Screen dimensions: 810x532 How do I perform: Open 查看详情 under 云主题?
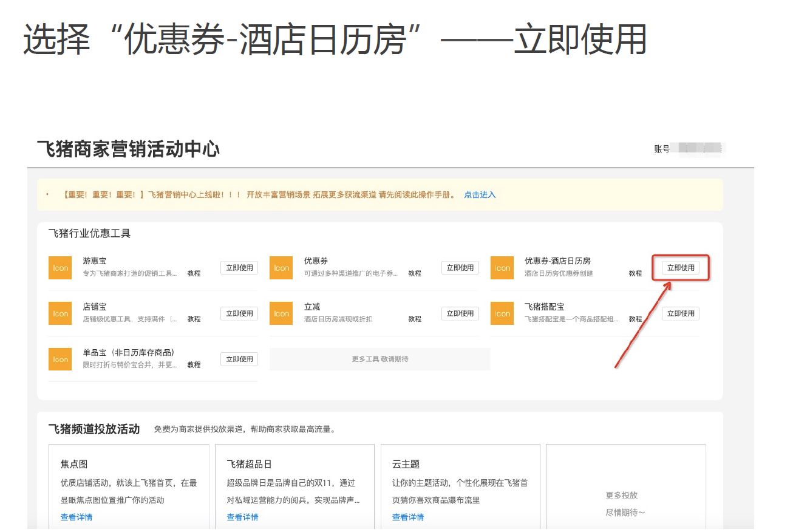point(408,517)
